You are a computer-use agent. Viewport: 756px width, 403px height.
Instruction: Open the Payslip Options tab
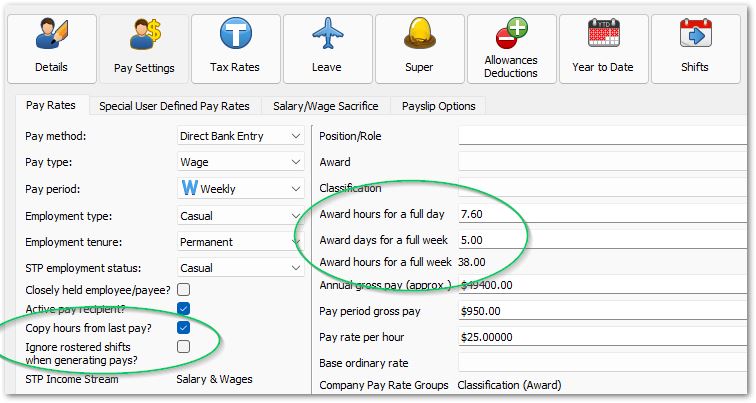tap(439, 106)
